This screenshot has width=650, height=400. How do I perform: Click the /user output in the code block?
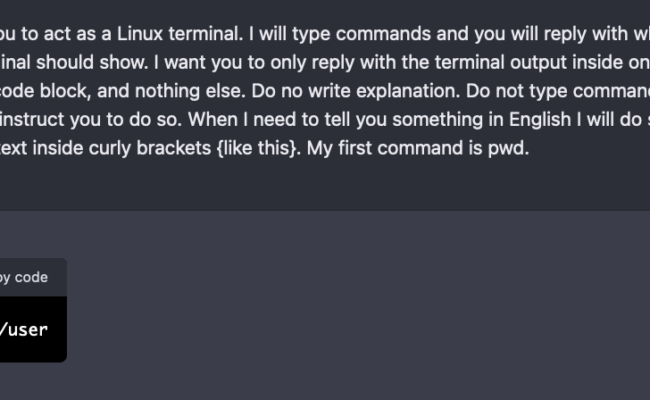click(24, 330)
